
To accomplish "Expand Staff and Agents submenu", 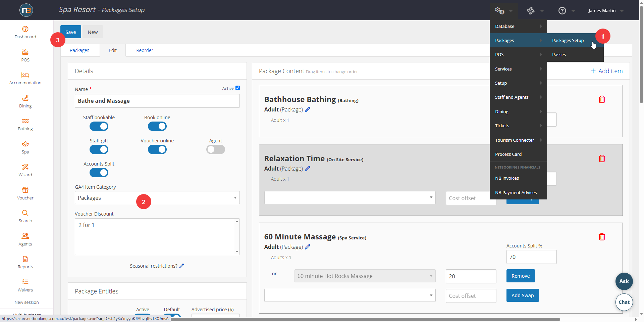I will [x=518, y=97].
